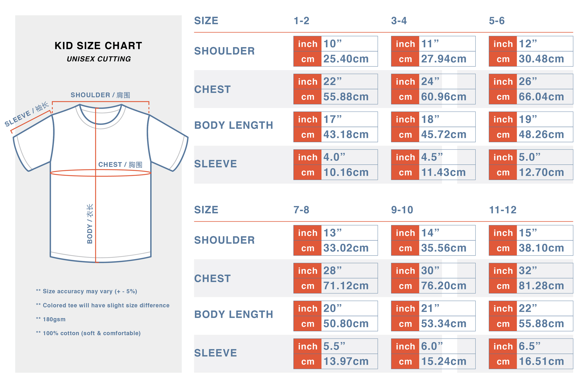Click the SLEEVE / 袖长 diagram label
The height and width of the screenshot is (388, 588).
(27, 114)
